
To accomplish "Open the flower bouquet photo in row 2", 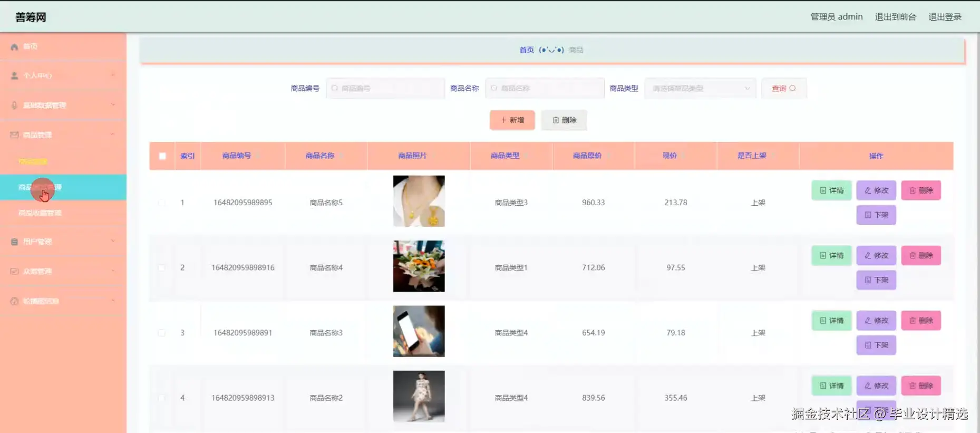I will [419, 266].
